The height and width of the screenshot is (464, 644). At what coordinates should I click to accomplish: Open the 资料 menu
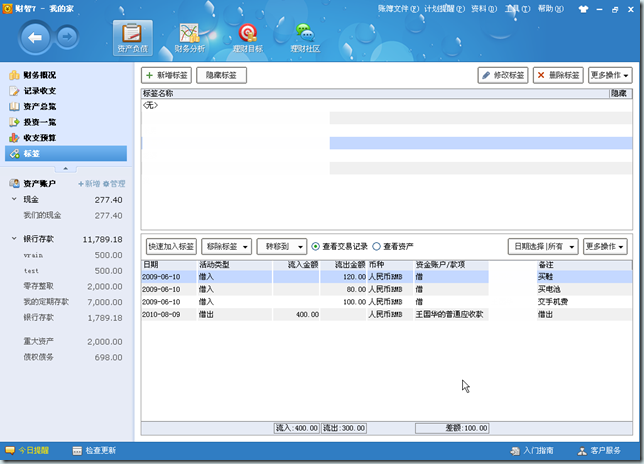(484, 9)
